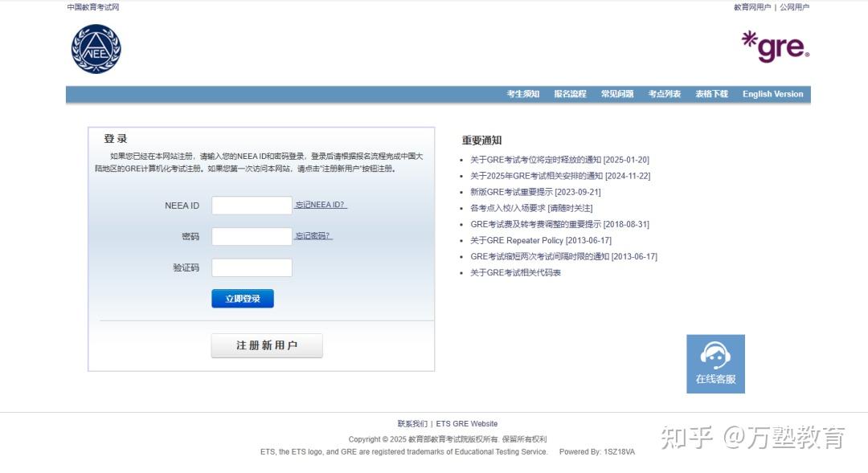
Task: Click the NEEA emblem logo
Action: point(96,49)
